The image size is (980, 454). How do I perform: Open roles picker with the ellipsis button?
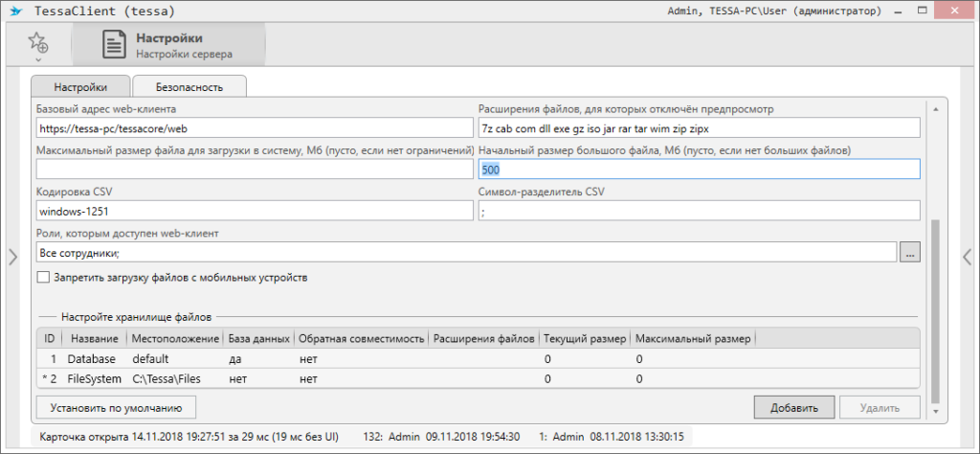tap(910, 252)
